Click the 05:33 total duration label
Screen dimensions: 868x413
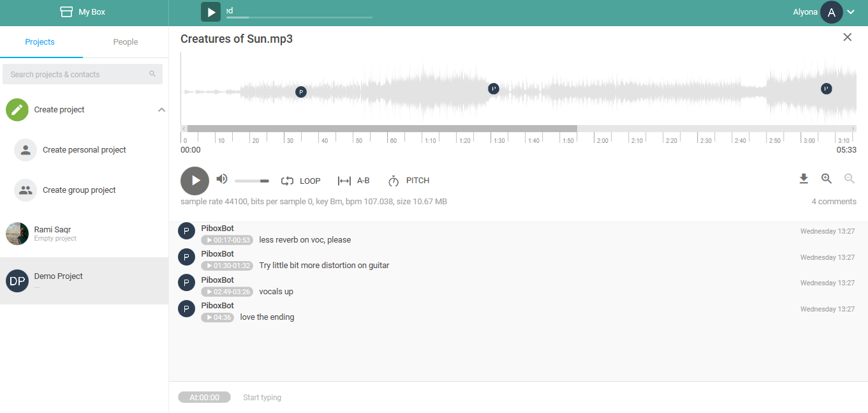pyautogui.click(x=846, y=150)
